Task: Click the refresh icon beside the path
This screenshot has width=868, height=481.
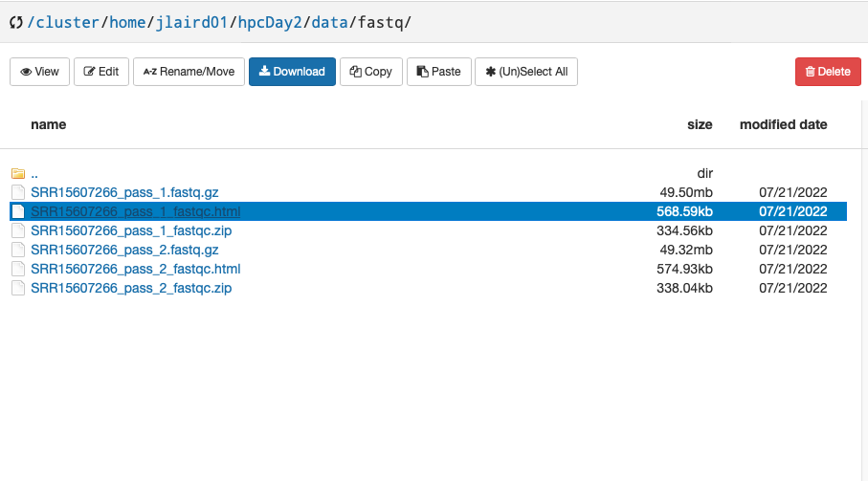Action: coord(16,23)
